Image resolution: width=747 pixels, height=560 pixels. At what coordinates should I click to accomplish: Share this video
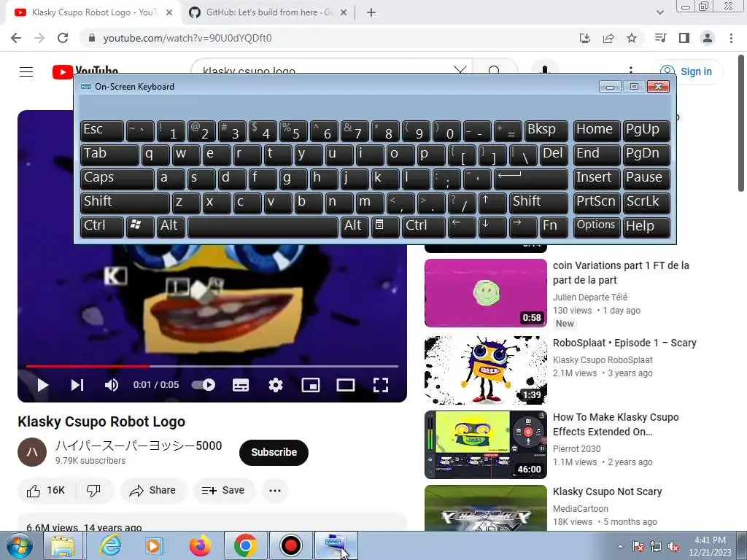(153, 491)
